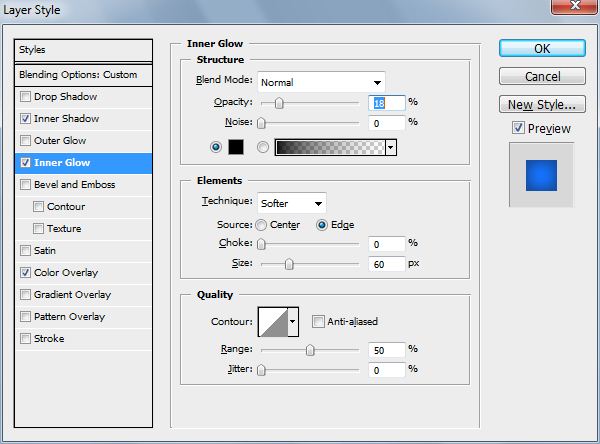
Task: Click the Opacity slider handle
Action: [279, 103]
